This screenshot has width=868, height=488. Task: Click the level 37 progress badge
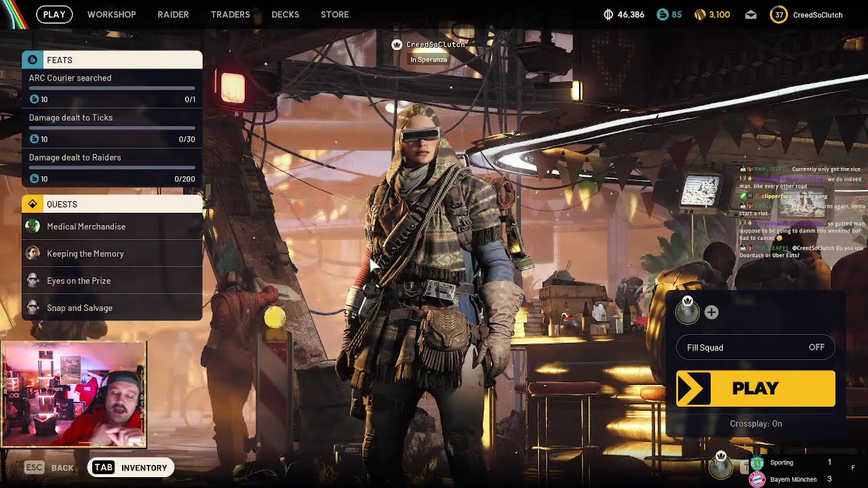(778, 14)
